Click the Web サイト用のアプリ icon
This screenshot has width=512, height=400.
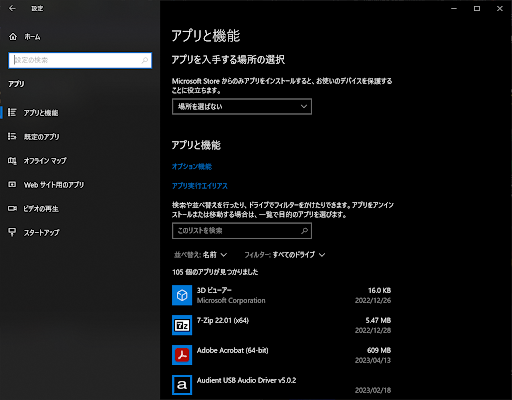pos(12,184)
